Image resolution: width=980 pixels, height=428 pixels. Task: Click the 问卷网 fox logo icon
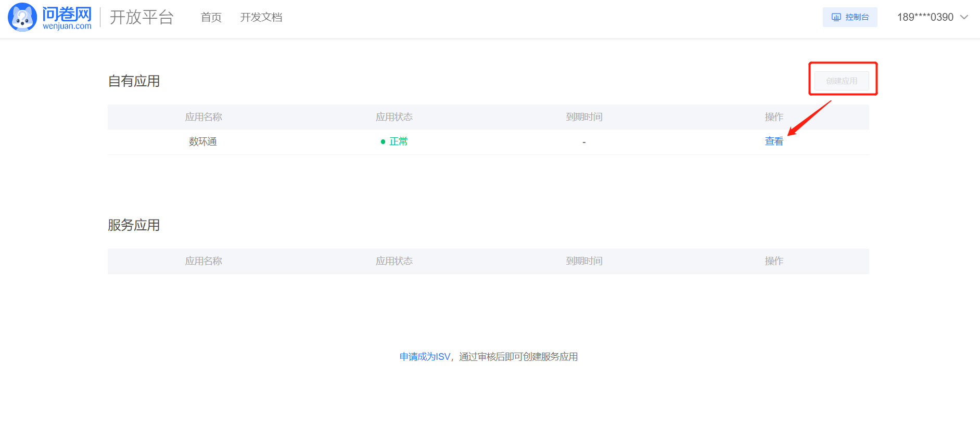click(x=22, y=17)
